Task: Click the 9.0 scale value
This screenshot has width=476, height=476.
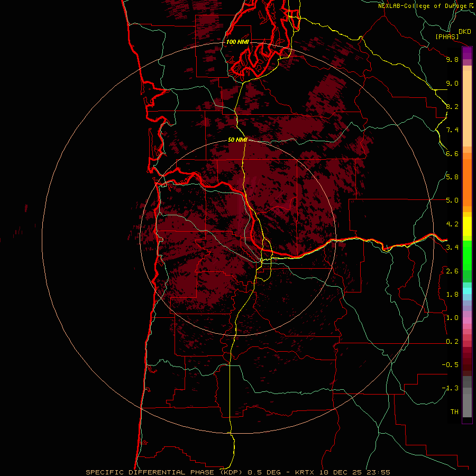Action: (452, 83)
